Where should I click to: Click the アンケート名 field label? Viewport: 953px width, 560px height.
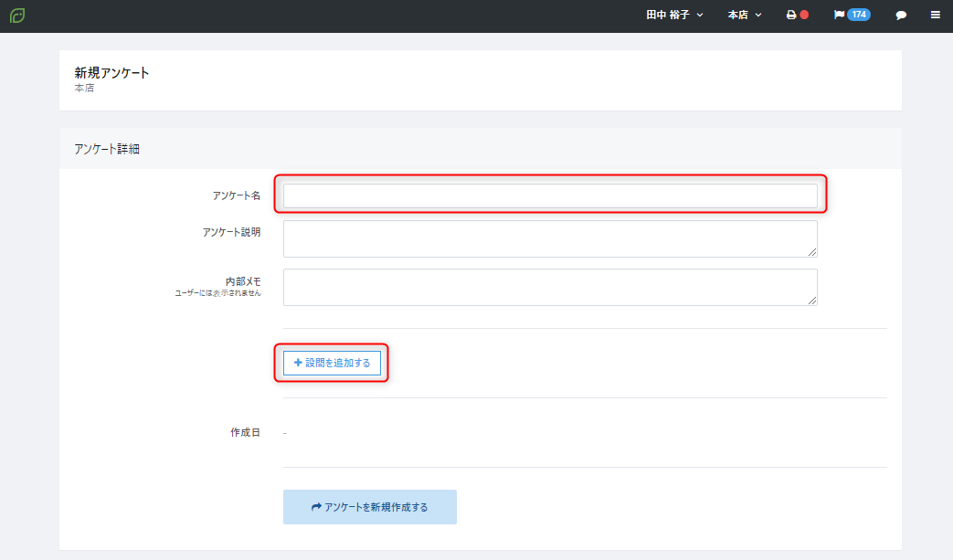(237, 195)
